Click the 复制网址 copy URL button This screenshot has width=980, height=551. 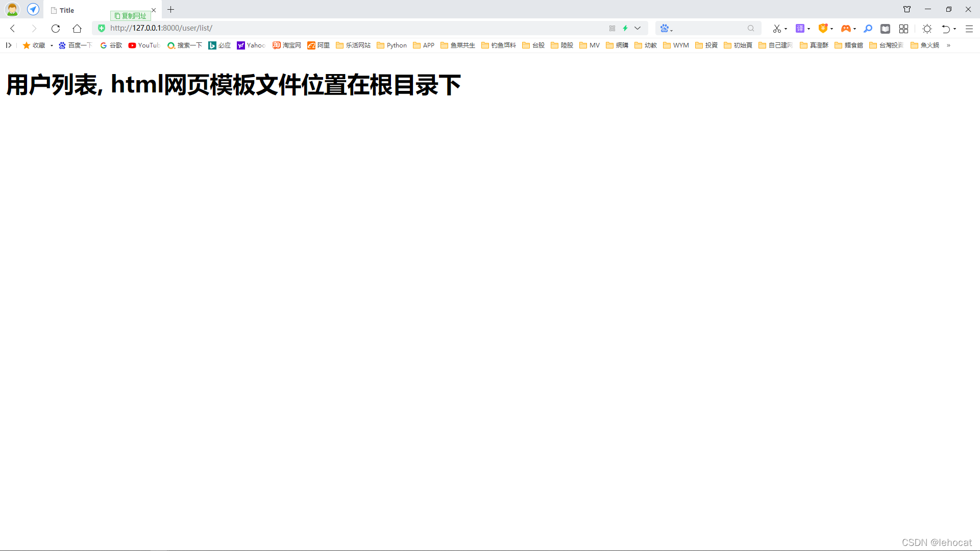point(131,16)
